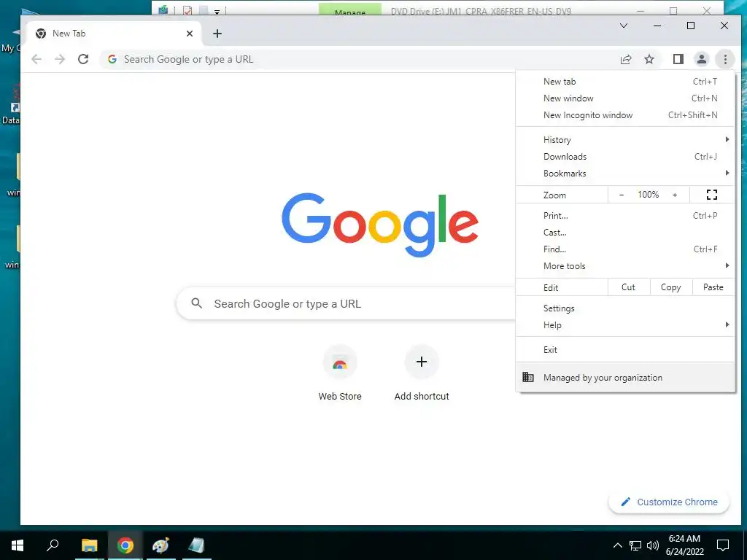
Task: Open a new tab with plus button
Action: [217, 34]
